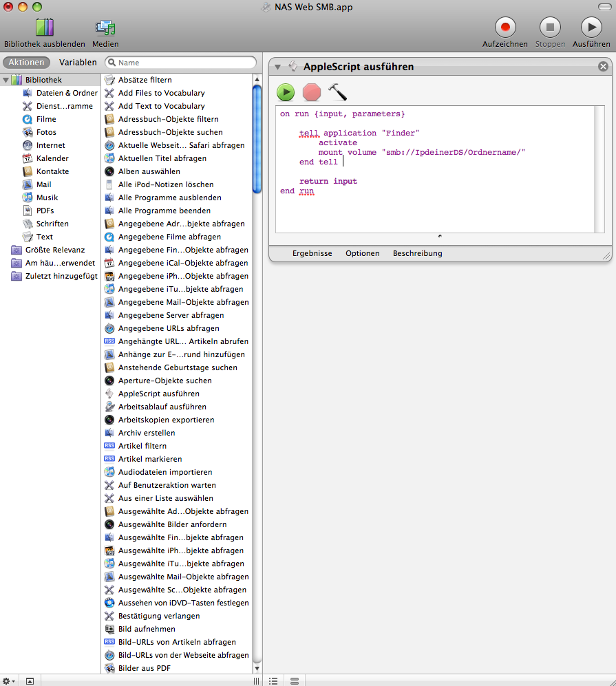This screenshot has width=616, height=686.
Task: Click the Medien toolbar icon
Action: 105,28
